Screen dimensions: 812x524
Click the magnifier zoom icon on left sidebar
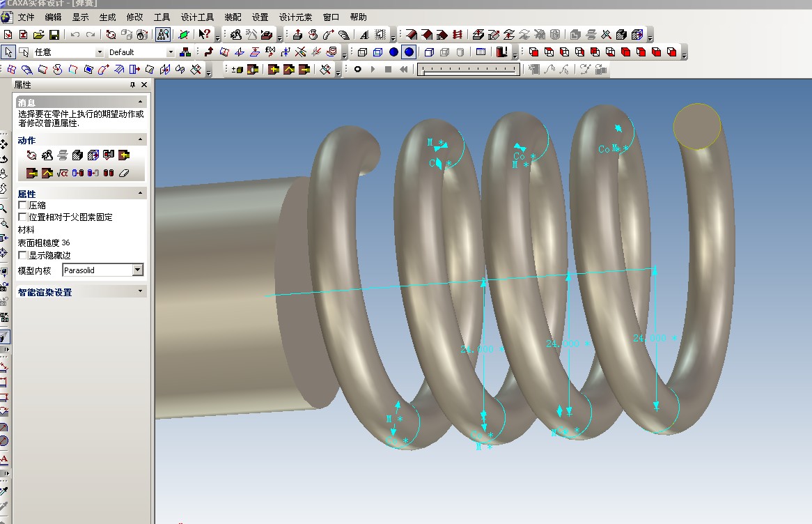click(x=3, y=209)
